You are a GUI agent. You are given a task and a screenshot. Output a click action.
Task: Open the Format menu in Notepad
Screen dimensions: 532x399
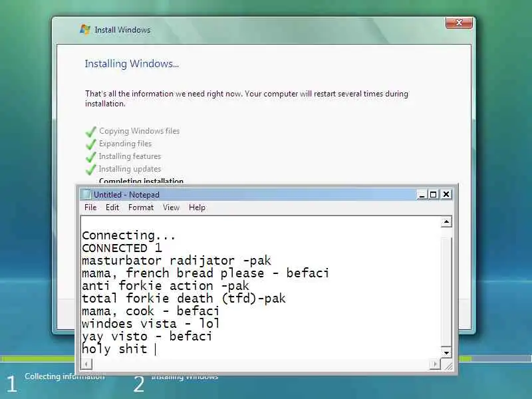click(141, 207)
